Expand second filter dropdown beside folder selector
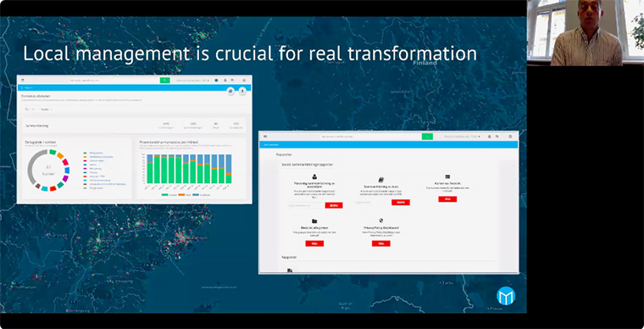The height and width of the screenshot is (329, 644). coord(47,109)
